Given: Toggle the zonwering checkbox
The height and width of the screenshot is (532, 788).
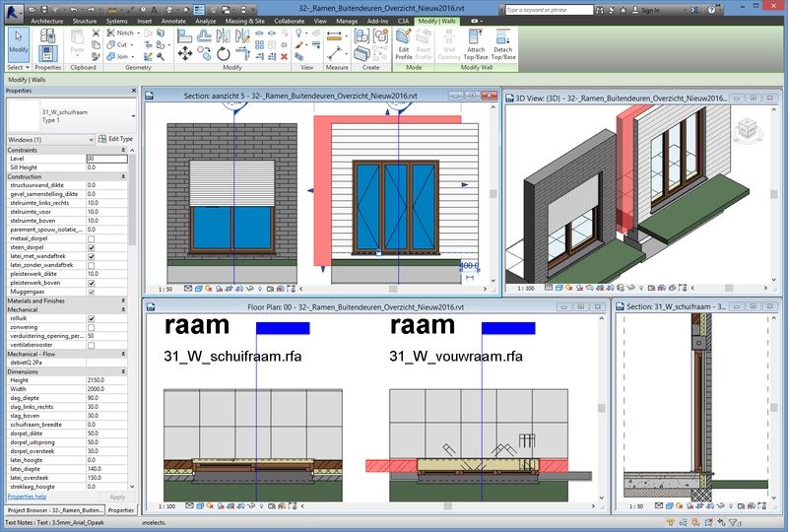Looking at the screenshot, I should pyautogui.click(x=91, y=328).
